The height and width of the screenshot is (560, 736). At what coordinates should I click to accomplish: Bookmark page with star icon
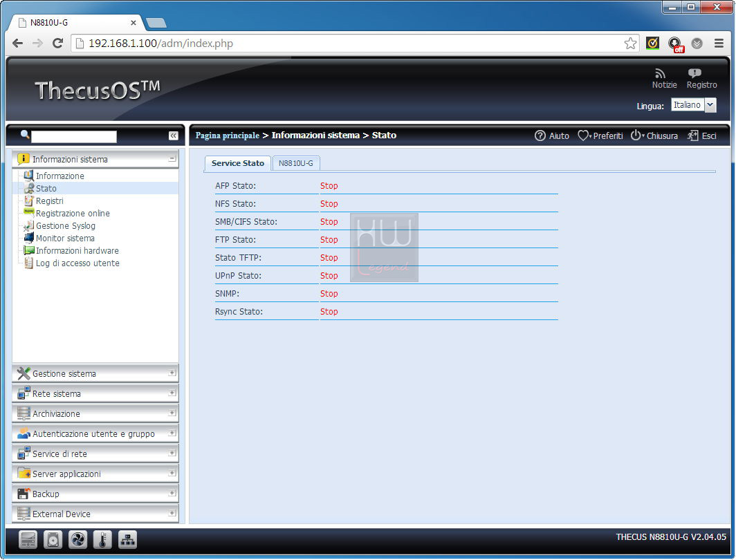click(630, 43)
